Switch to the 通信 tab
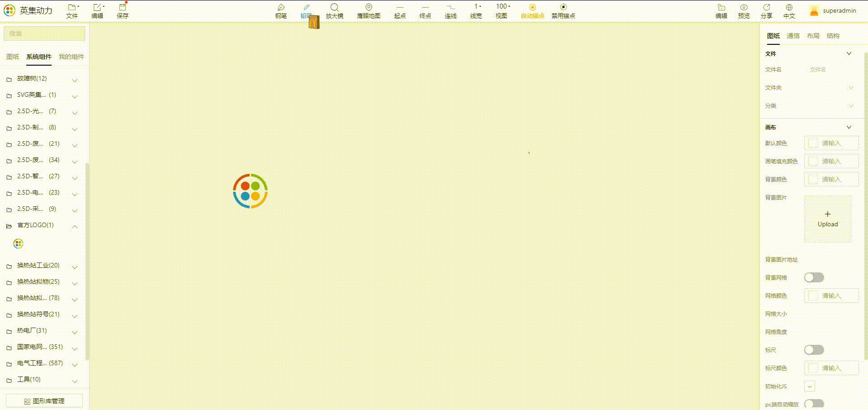This screenshot has height=410, width=868. 793,36
